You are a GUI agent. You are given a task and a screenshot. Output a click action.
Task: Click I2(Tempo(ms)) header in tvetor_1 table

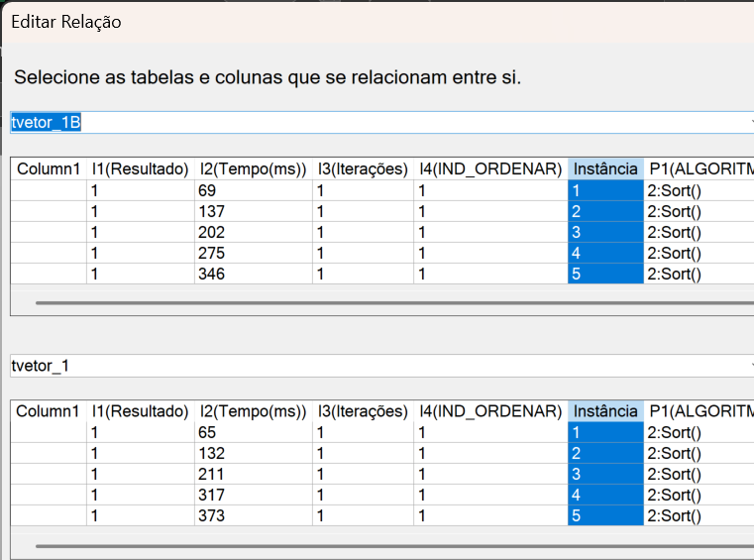pyautogui.click(x=253, y=411)
